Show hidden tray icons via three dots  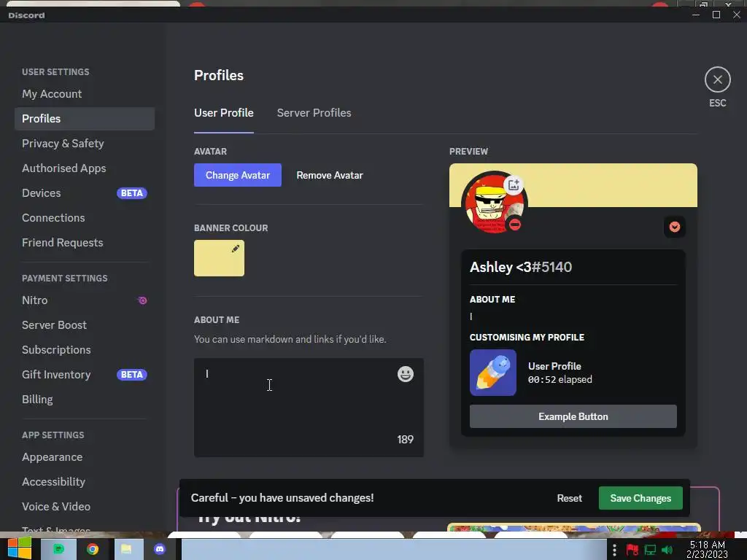pyautogui.click(x=614, y=550)
